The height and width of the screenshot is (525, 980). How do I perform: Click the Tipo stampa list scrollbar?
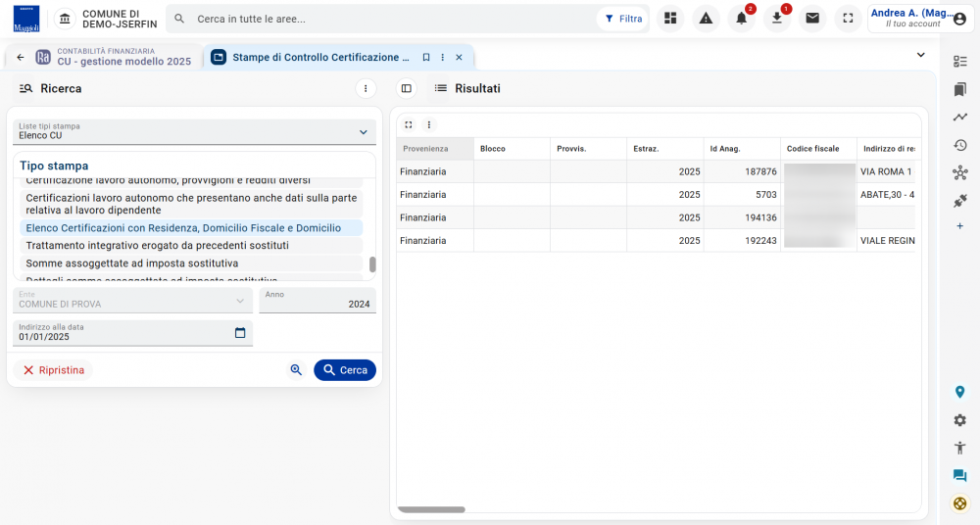(x=372, y=264)
